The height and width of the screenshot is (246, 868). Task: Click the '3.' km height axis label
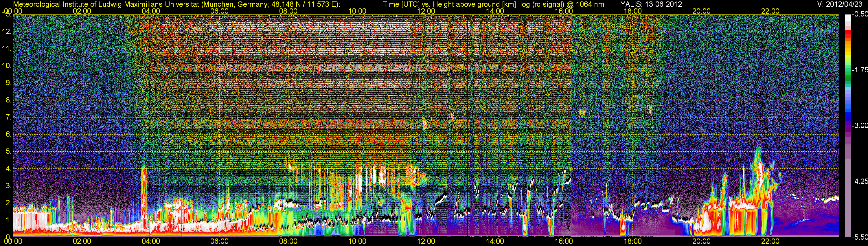8,186
